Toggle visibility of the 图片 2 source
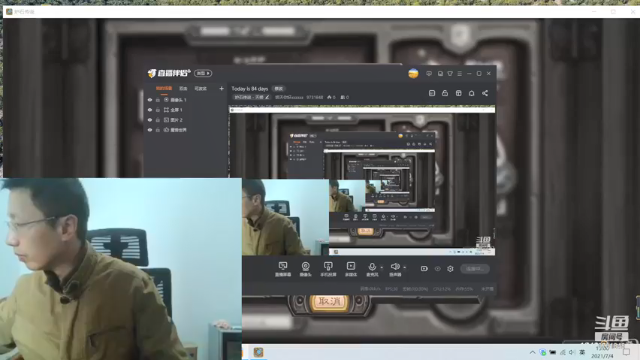Image resolution: width=640 pixels, height=360 pixels. coord(150,120)
